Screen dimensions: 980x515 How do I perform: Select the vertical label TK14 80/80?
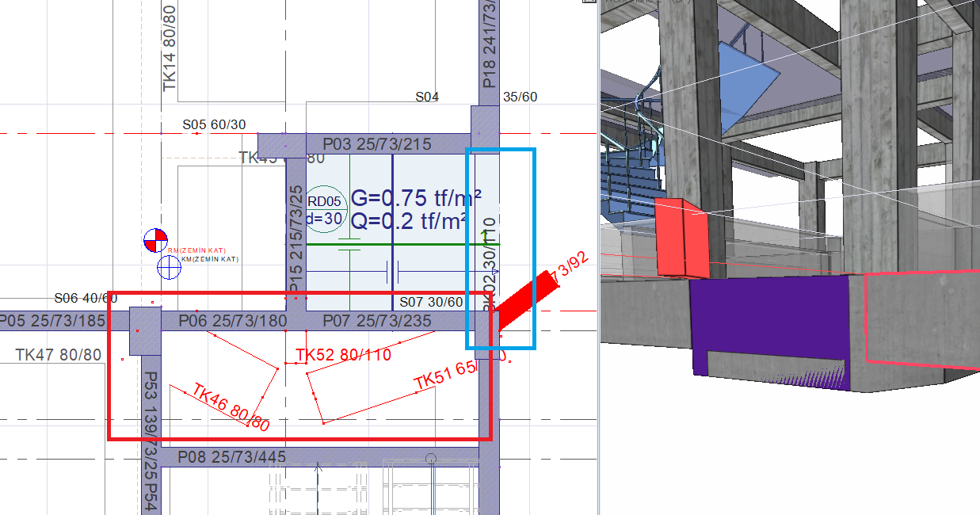pos(170,48)
